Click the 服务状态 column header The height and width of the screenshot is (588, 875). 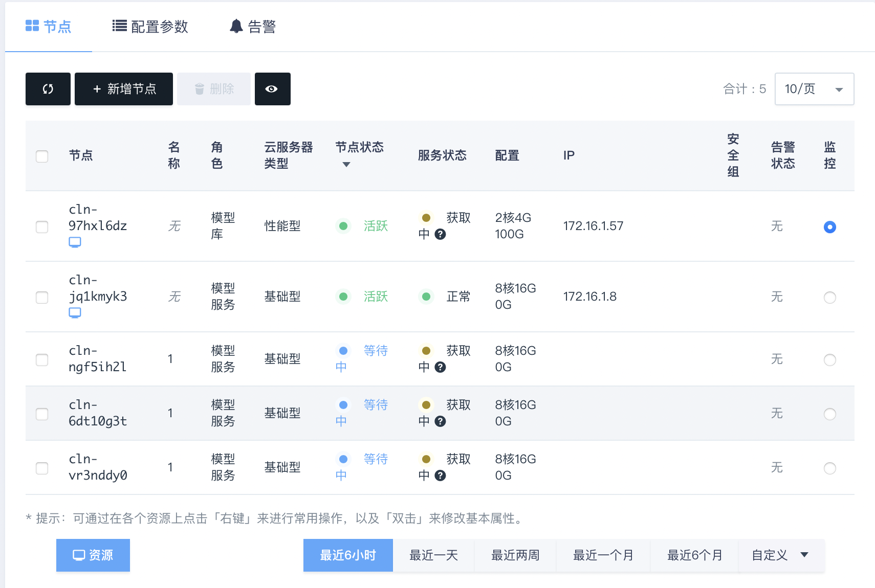[442, 155]
